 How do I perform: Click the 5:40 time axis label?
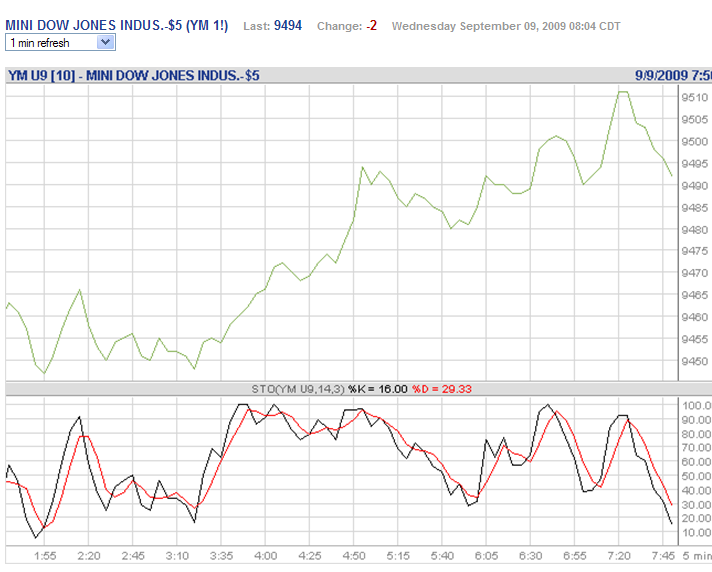[x=442, y=556]
